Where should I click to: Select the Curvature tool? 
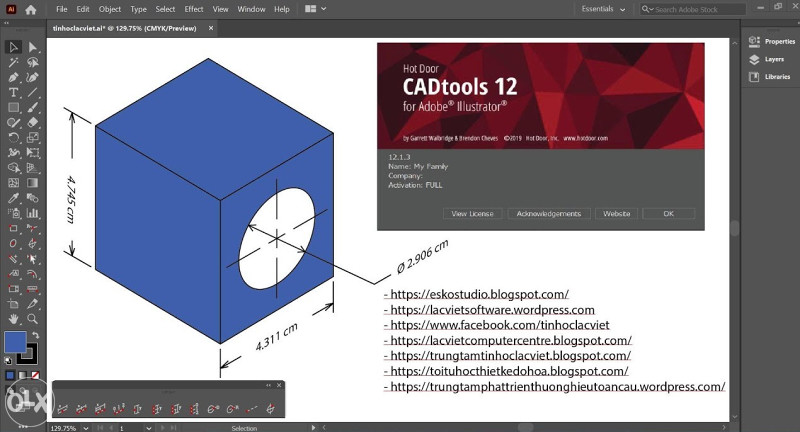33,78
